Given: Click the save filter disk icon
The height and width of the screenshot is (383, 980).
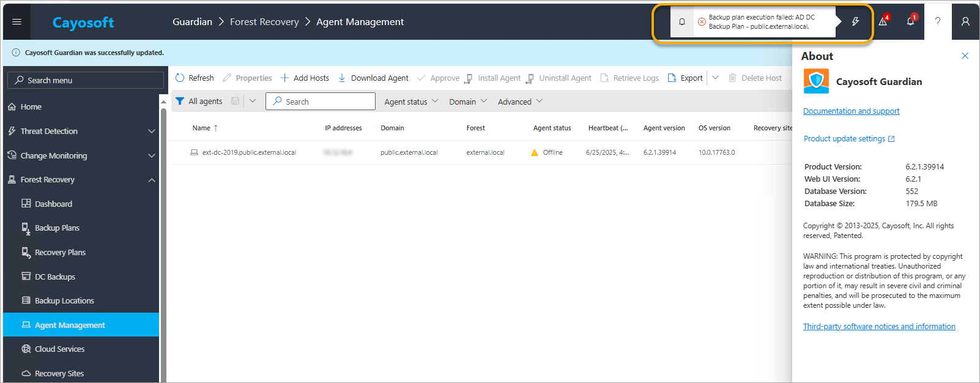Looking at the screenshot, I should tap(235, 102).
